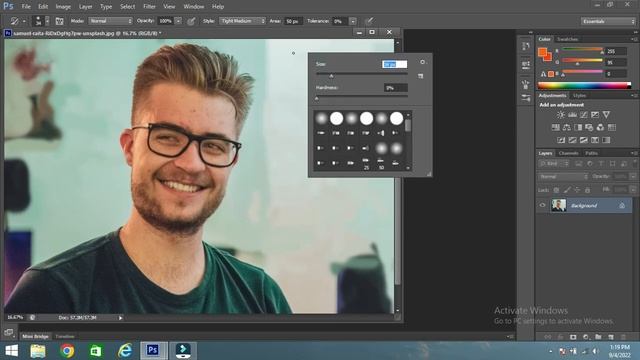Launch Google Chrome from taskbar
The image size is (640, 360).
67,351
